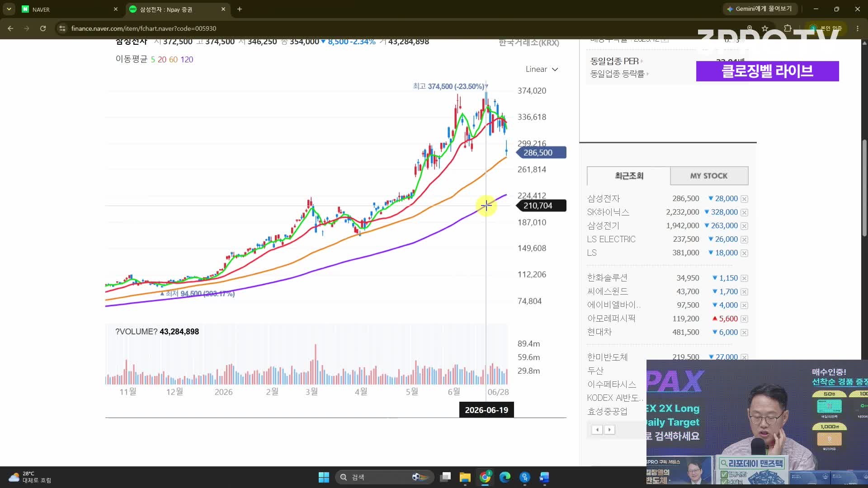This screenshot has height=488, width=868.
Task: Toggle the 60-day moving average
Action: point(173,60)
